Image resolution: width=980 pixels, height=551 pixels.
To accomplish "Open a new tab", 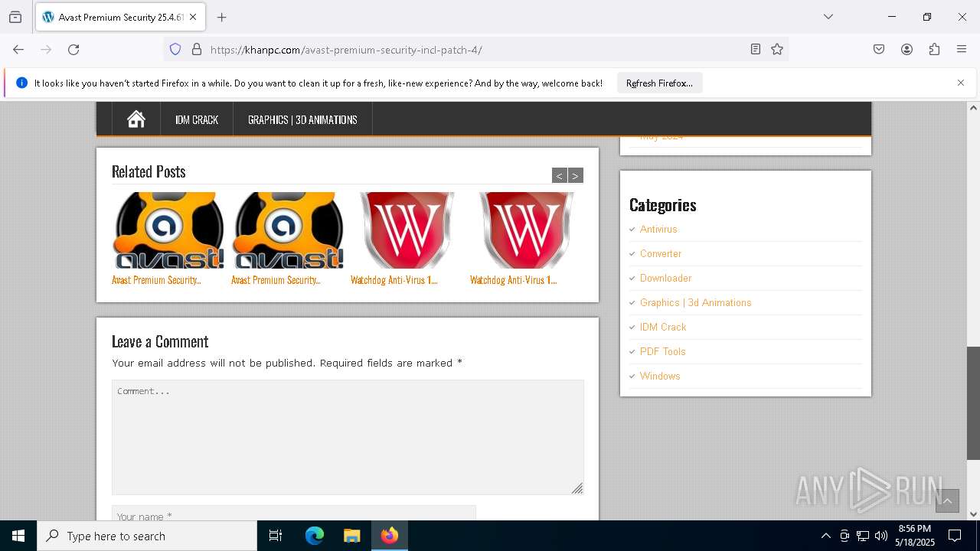I will [x=222, y=17].
